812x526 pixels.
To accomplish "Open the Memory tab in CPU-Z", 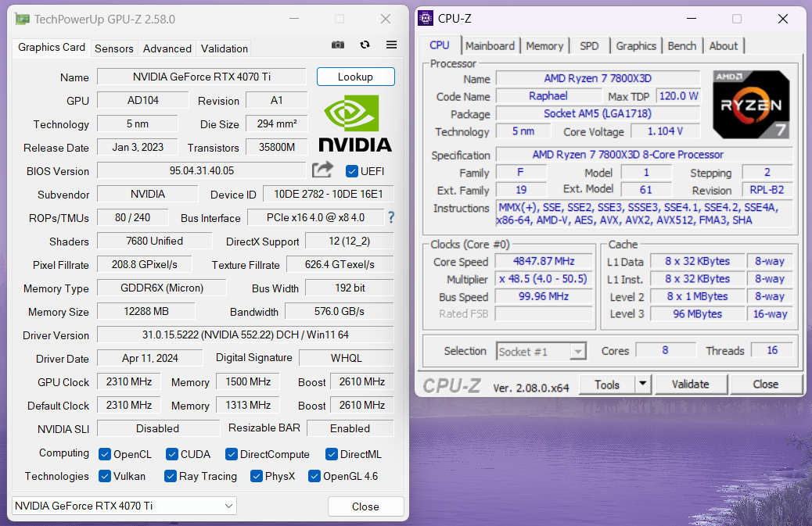I will pyautogui.click(x=544, y=45).
